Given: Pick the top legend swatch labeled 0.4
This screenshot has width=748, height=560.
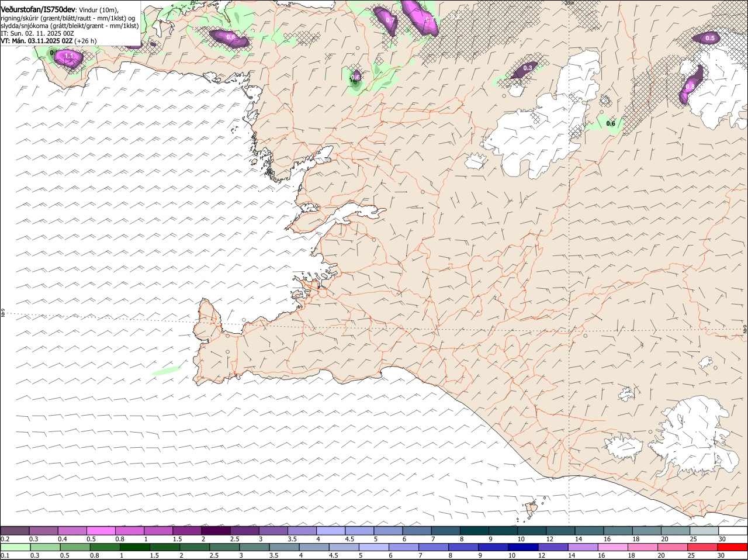Looking at the screenshot, I should tap(72, 530).
